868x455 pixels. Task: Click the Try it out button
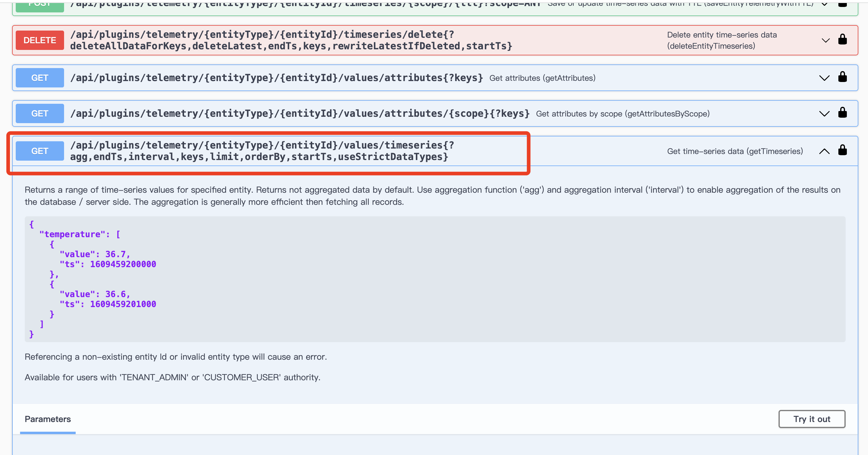coord(812,419)
